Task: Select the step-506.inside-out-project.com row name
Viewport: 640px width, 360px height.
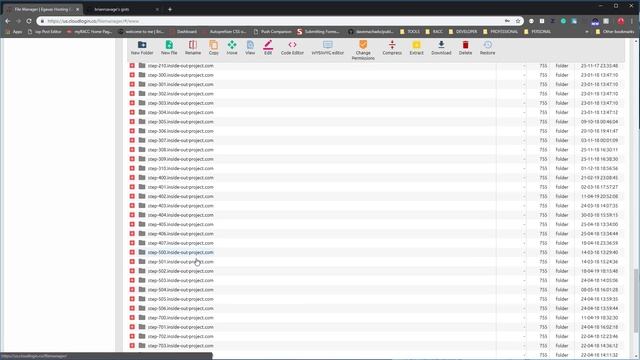Action: pyautogui.click(x=180, y=308)
